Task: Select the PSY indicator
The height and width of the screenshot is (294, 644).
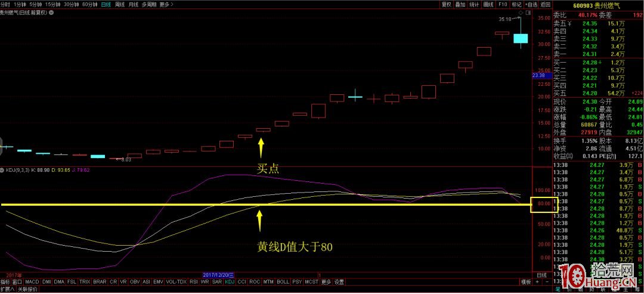Action: (298, 282)
